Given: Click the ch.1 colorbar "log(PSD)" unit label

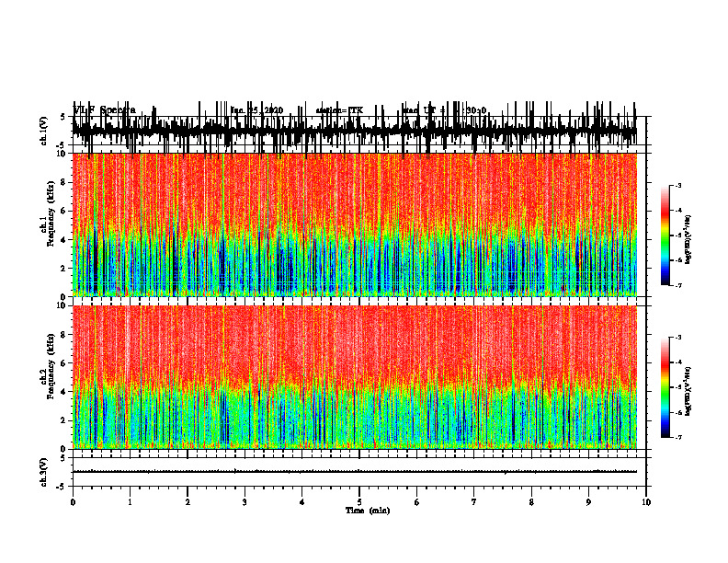Looking at the screenshot, I should click(x=688, y=240).
